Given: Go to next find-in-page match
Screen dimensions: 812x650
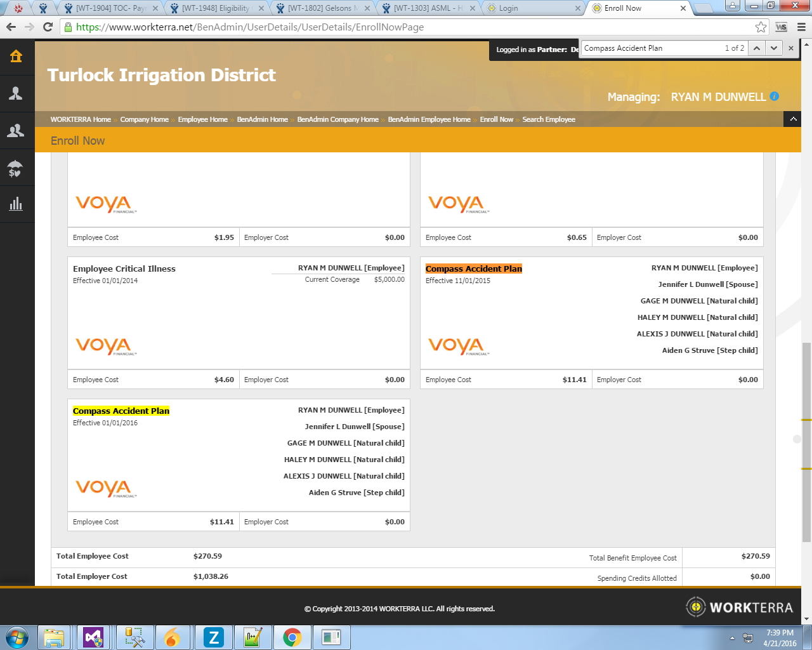Looking at the screenshot, I should 773,48.
